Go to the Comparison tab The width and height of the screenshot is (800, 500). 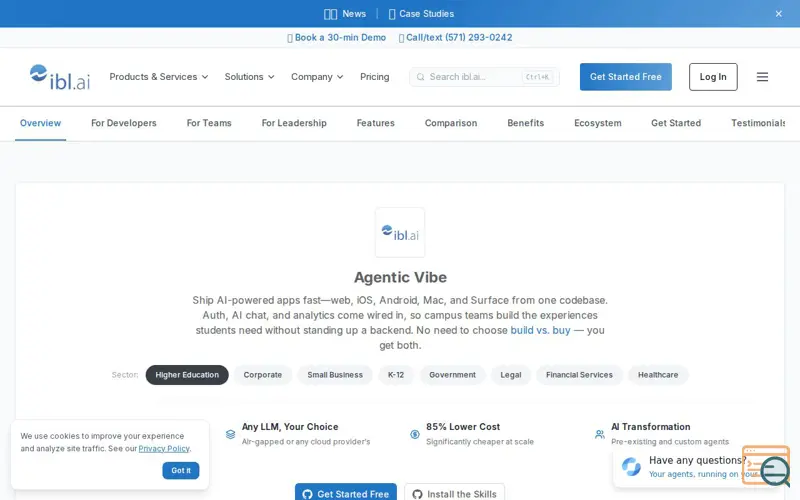[451, 123]
